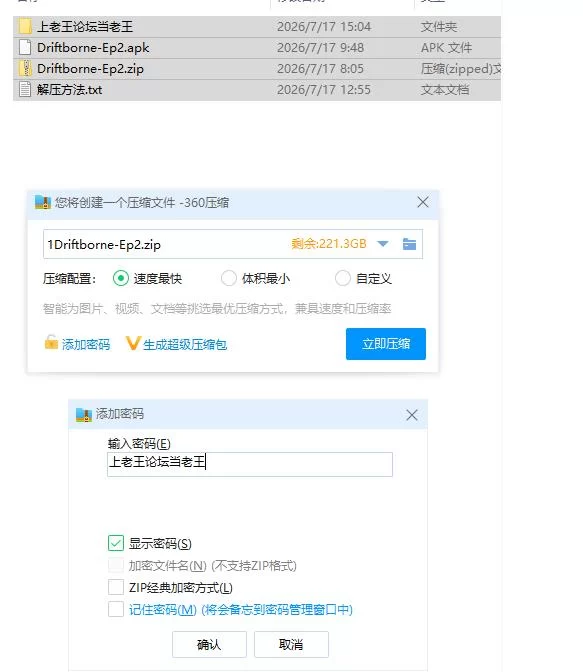Screen dimensions: 583x672
Task: Click the V icon for 生成超级压缩包
Action: 133,343
